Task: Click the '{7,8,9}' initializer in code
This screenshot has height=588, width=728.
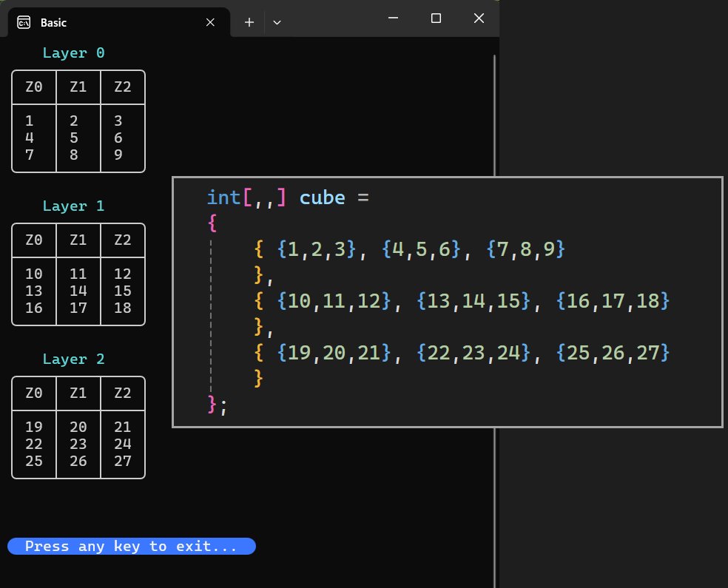Action: (525, 250)
